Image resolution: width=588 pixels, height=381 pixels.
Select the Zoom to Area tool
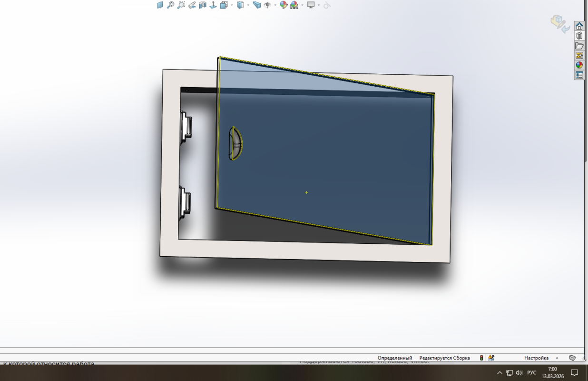181,5
